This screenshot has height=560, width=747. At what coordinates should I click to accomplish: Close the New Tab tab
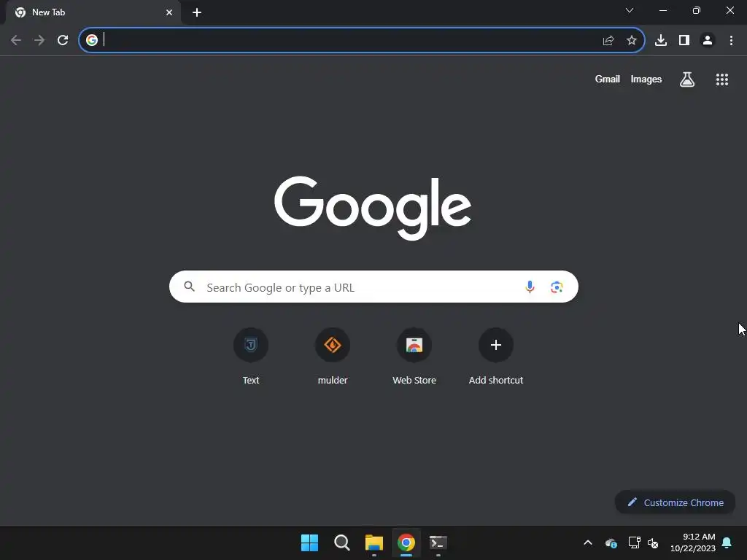pyautogui.click(x=169, y=12)
